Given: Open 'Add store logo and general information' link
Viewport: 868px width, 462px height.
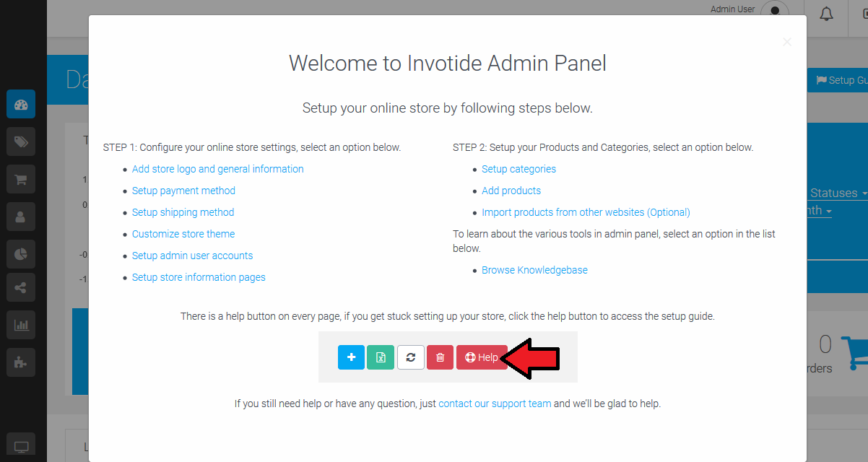Looking at the screenshot, I should pyautogui.click(x=217, y=169).
